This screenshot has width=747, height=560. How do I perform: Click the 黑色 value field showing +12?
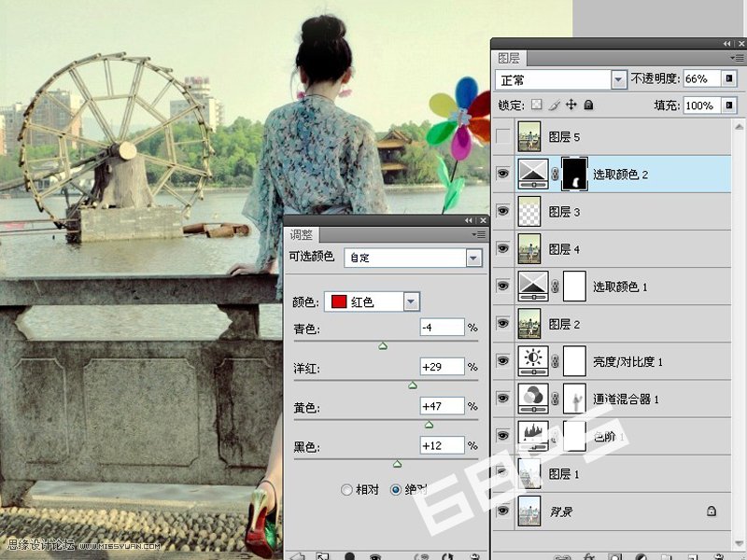click(442, 445)
